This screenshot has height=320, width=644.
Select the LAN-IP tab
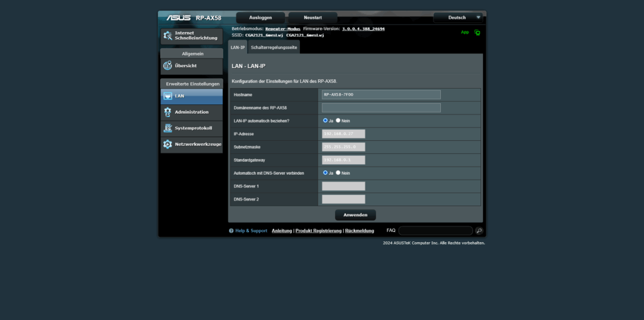tap(238, 47)
